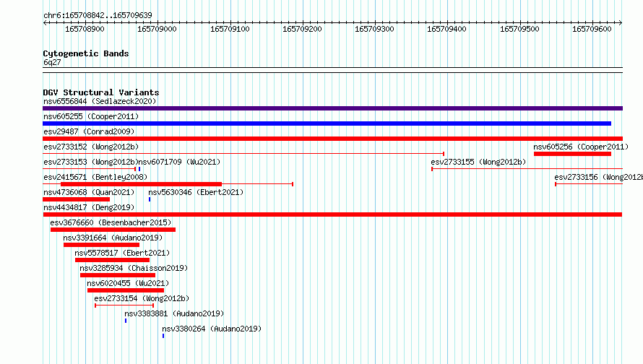Open the nsv605255 (Cooper2011) variant label
This screenshot has height=364, width=643.
[x=91, y=116]
